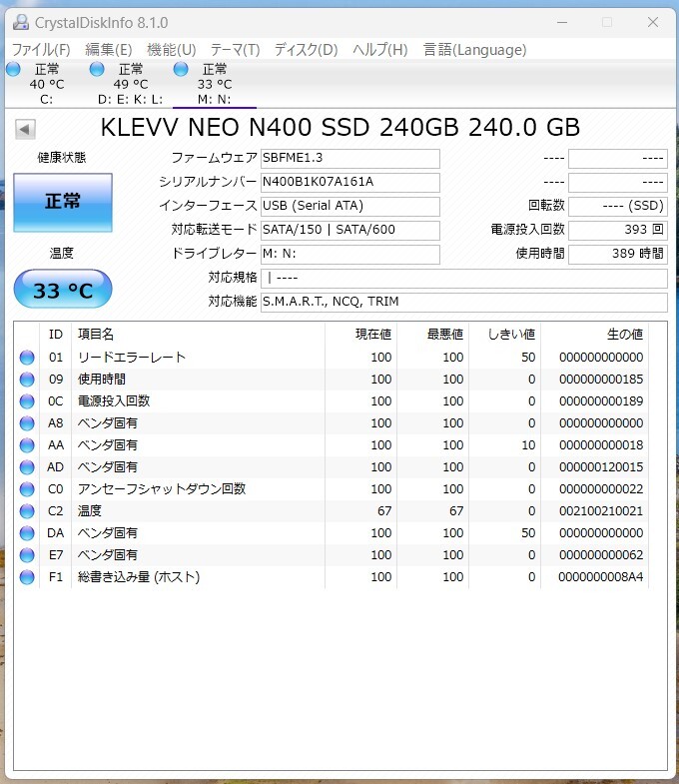The image size is (679, 784).
Task: Open the ヘルプ(H) menu
Action: [x=380, y=50]
